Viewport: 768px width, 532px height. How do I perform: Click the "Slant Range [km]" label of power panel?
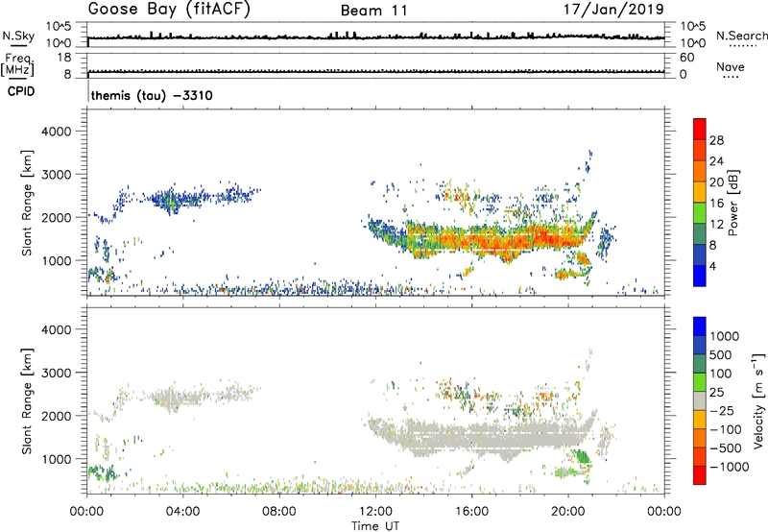pyautogui.click(x=27, y=203)
